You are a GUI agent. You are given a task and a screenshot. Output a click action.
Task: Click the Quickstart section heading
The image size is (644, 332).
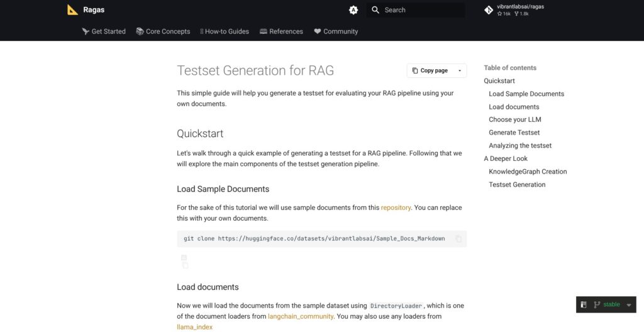point(200,133)
